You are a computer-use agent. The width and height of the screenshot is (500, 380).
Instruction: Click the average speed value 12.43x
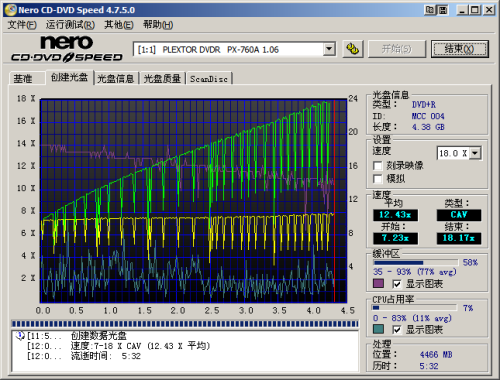395,215
